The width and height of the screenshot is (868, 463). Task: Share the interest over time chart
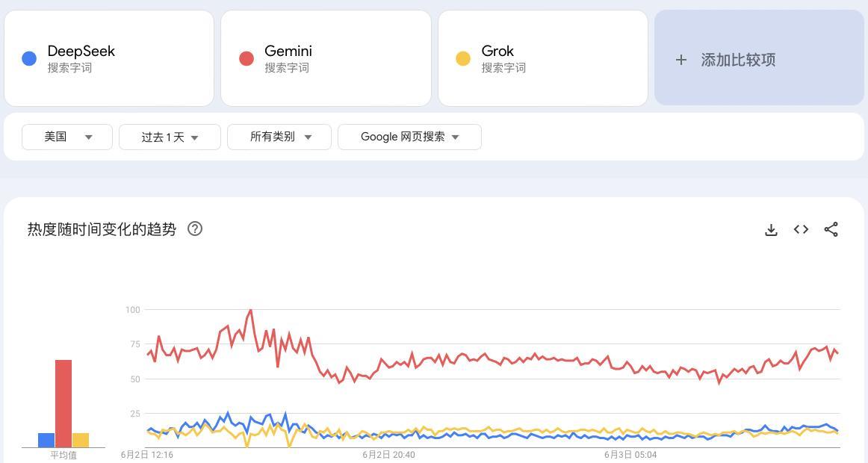click(x=831, y=229)
